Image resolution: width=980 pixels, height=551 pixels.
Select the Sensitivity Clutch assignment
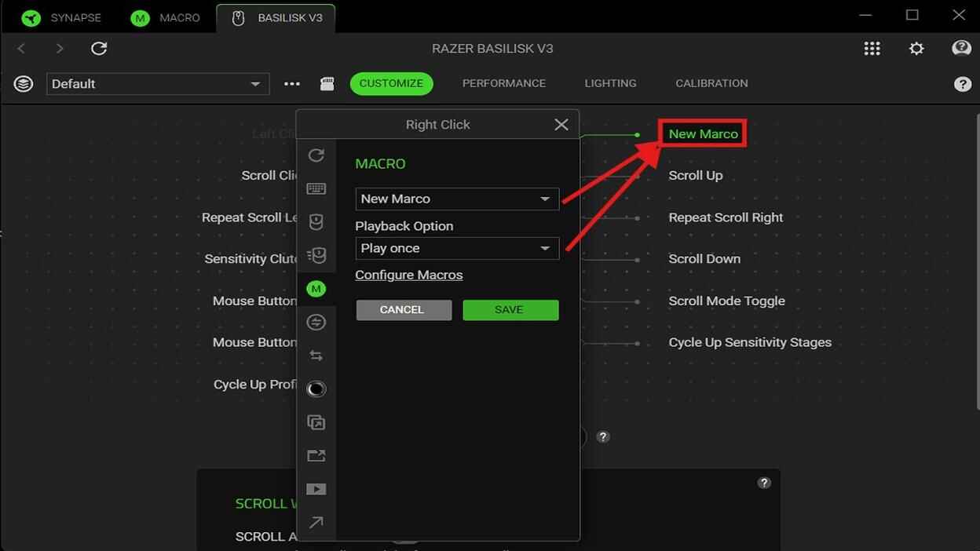point(250,258)
